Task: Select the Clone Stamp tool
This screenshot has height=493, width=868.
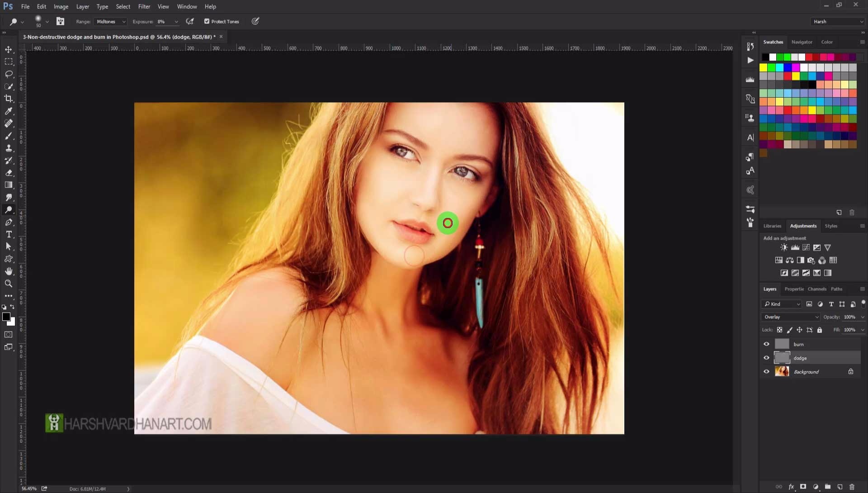Action: [x=9, y=148]
